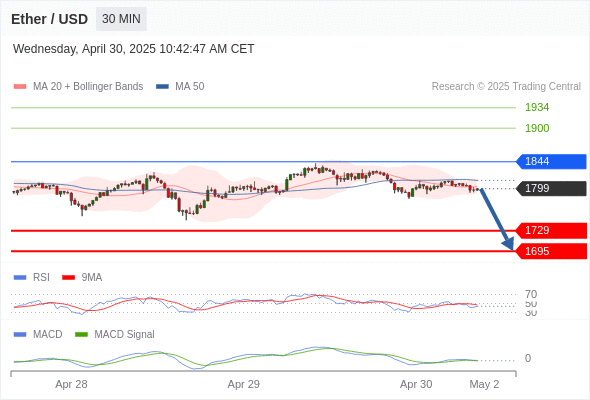Screen dimensions: 590x400
Task: Click the red 1729 support price tag
Action: click(x=551, y=230)
